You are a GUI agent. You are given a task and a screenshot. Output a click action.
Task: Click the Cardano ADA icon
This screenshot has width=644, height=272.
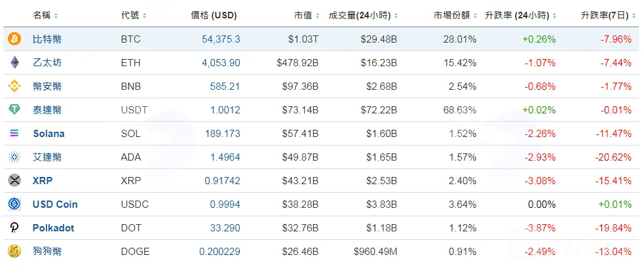14,157
